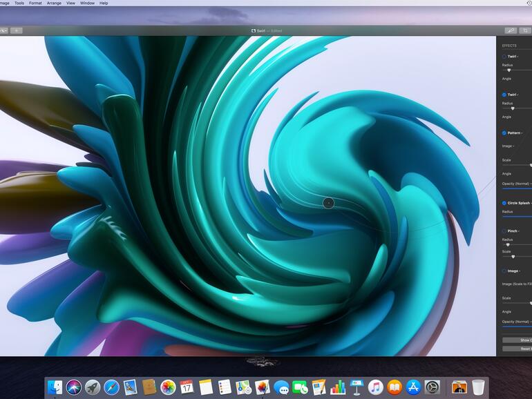This screenshot has height=399, width=532.
Task: Open Calendar showing 17 in Dock
Action: pyautogui.click(x=187, y=387)
